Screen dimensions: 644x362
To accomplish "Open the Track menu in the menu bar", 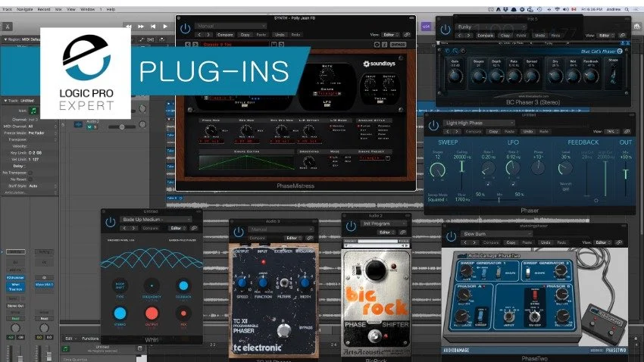I will 7,9.
